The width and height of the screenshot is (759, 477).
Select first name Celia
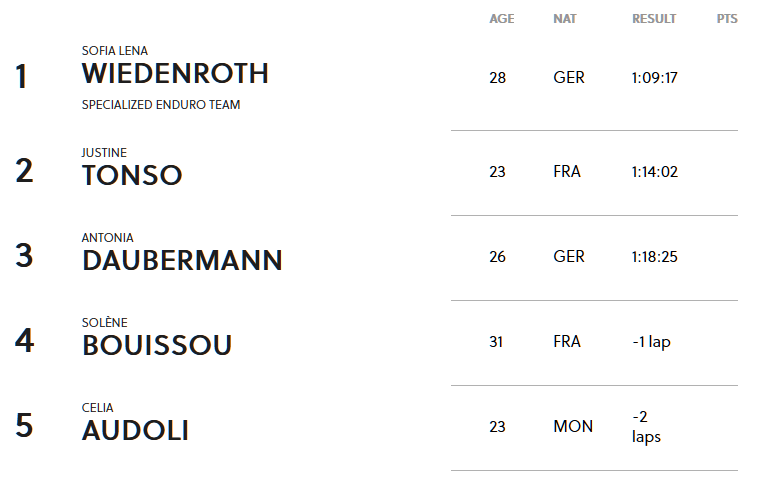click(x=97, y=408)
